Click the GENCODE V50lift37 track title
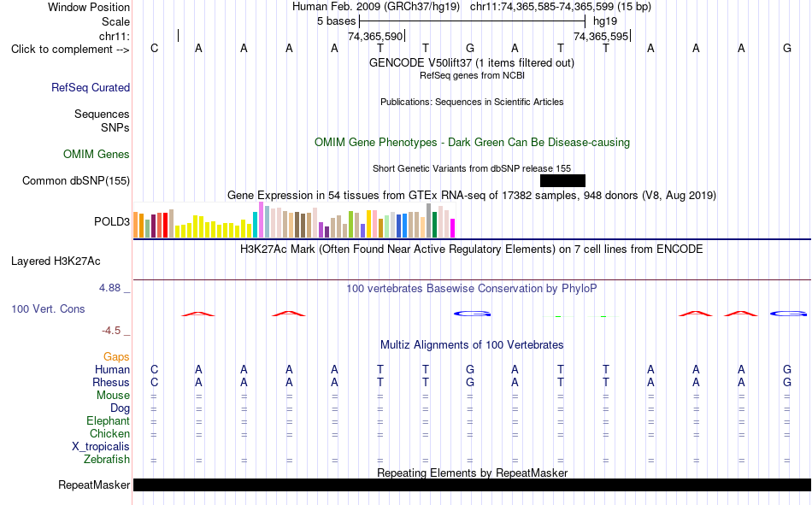Image resolution: width=812 pixels, height=505 pixels. [x=472, y=62]
